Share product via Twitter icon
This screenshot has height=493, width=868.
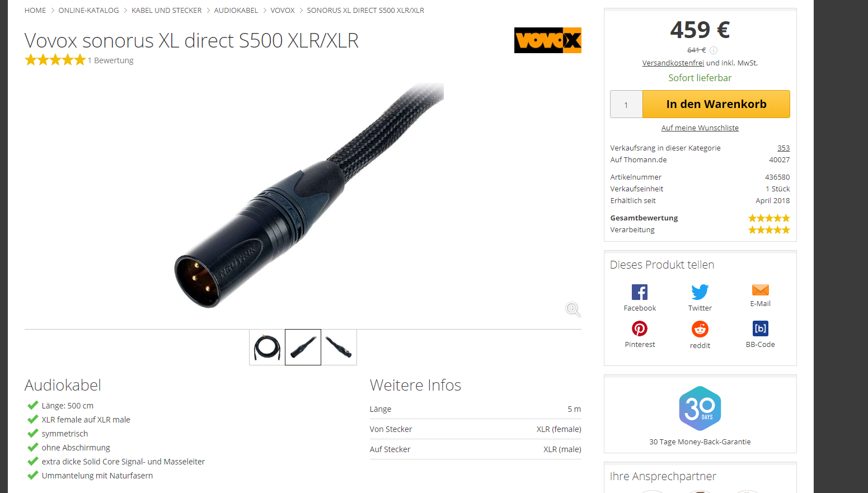point(700,292)
